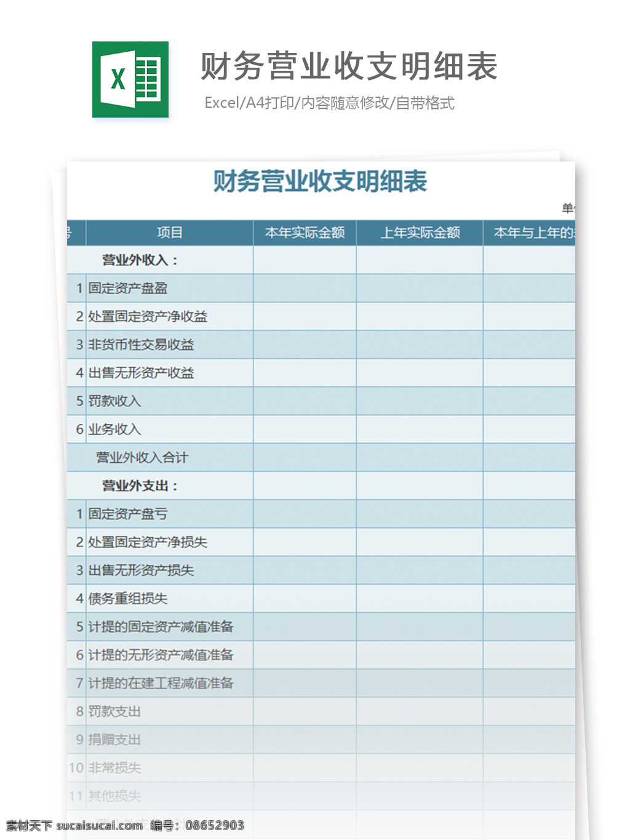The width and height of the screenshot is (630, 840).
Task: Click the 上年实际金额 cell for 债务重组损失
Action: 420,599
